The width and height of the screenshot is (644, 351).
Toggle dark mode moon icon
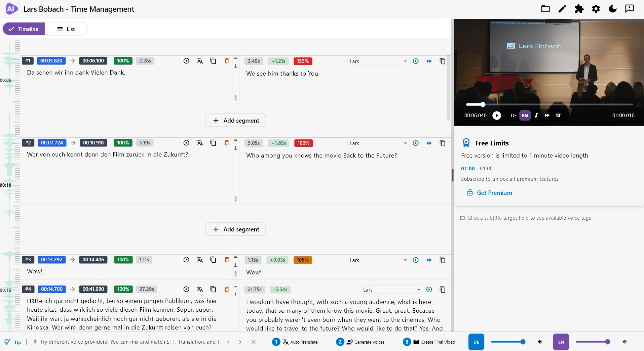(613, 9)
